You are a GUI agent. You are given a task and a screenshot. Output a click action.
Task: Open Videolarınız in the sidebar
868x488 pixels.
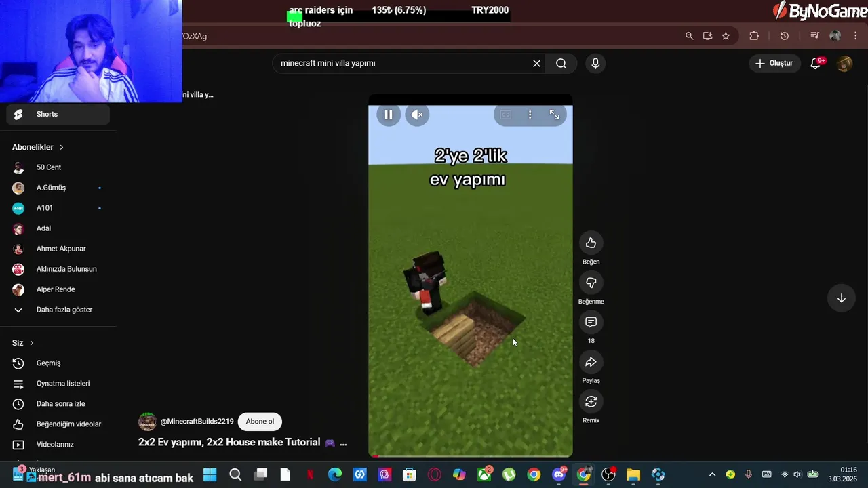(58, 445)
